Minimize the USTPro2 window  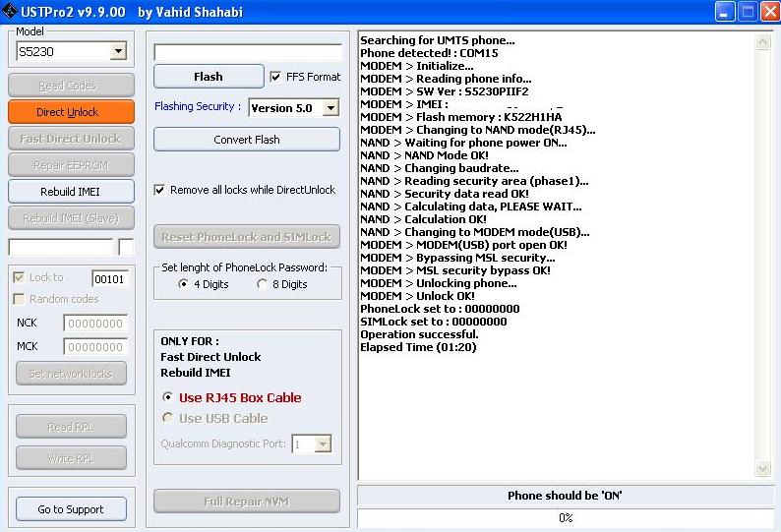point(725,12)
